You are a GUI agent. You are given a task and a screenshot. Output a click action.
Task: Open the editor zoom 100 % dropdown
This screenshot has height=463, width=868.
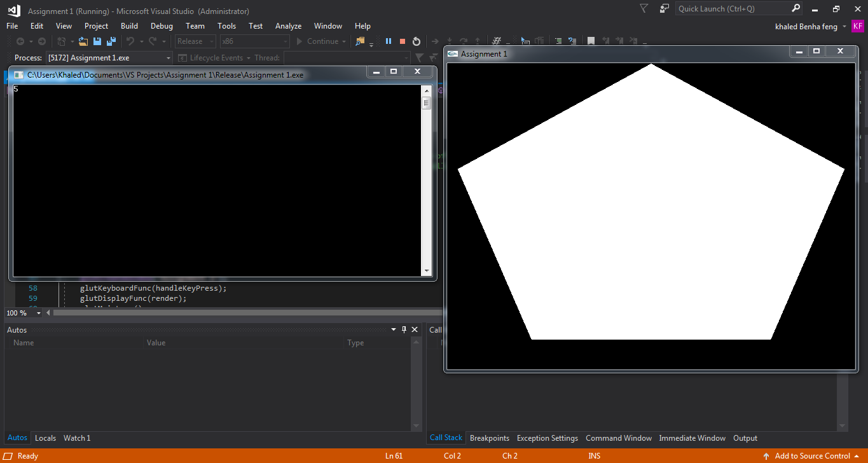click(x=39, y=313)
